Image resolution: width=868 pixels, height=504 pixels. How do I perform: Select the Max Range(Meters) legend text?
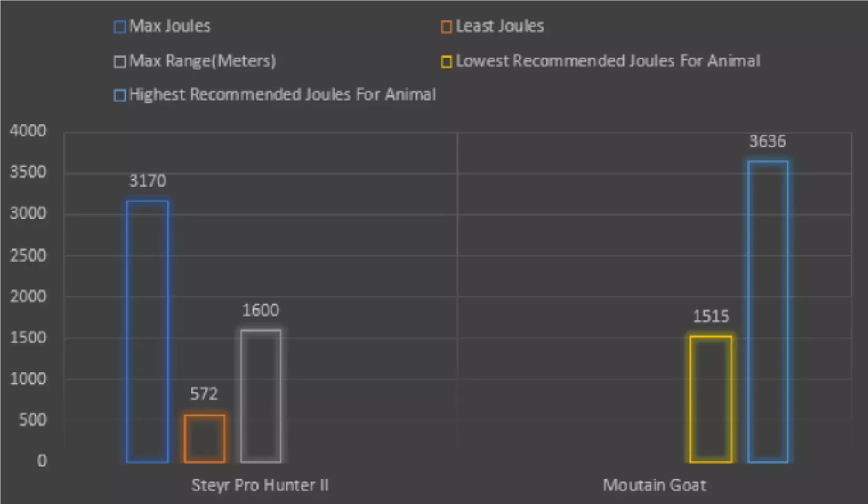203,61
